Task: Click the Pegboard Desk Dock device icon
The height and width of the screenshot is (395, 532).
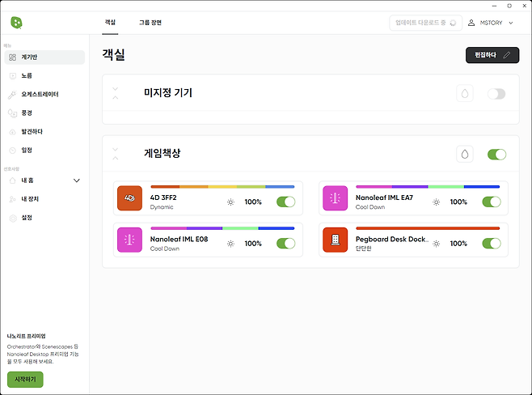Action: pos(335,240)
